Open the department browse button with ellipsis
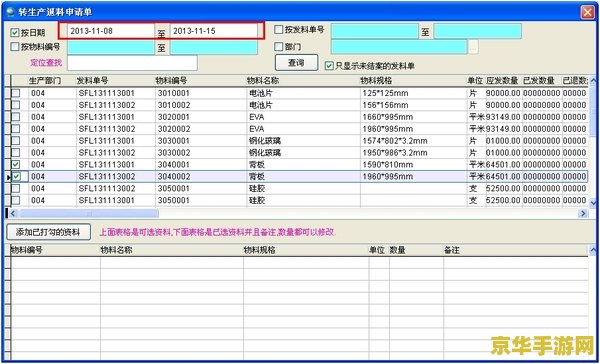The height and width of the screenshot is (364, 600). (x=473, y=47)
